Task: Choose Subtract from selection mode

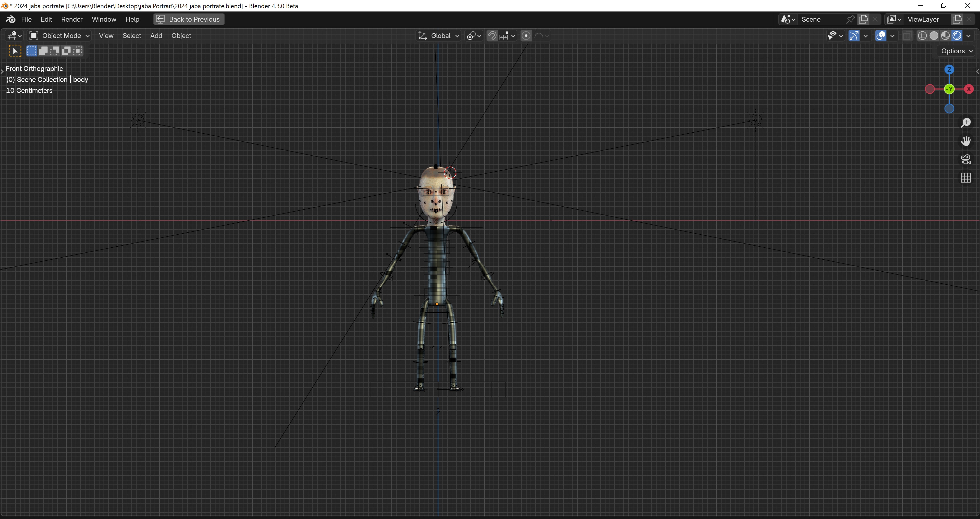Action: (54, 51)
